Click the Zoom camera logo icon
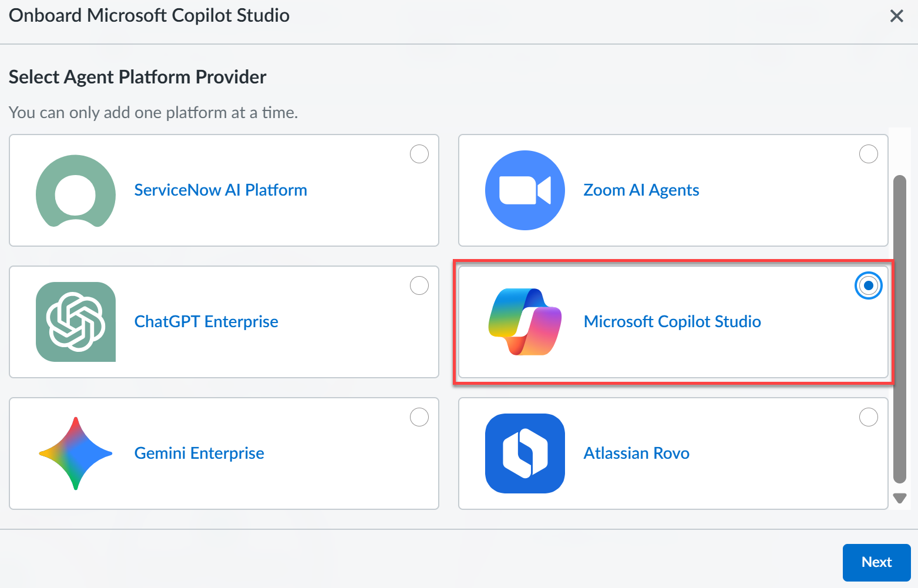Viewport: 918px width, 588px height. [x=524, y=190]
